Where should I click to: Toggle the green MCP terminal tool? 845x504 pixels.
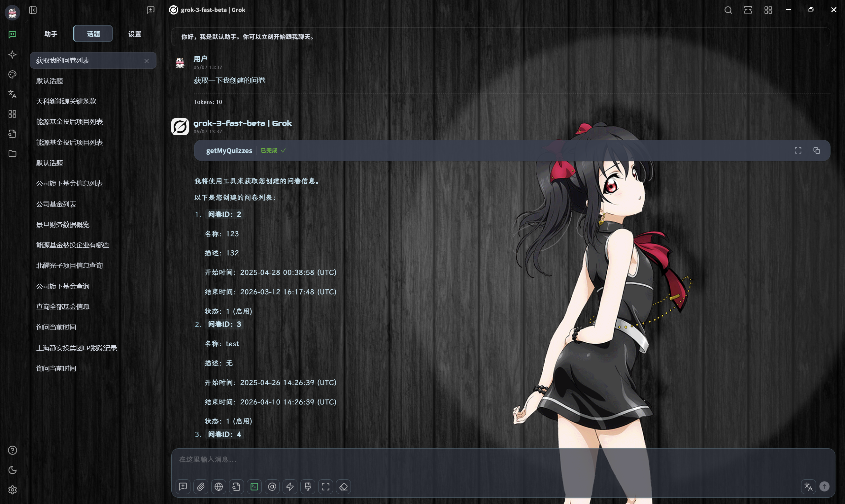[254, 487]
